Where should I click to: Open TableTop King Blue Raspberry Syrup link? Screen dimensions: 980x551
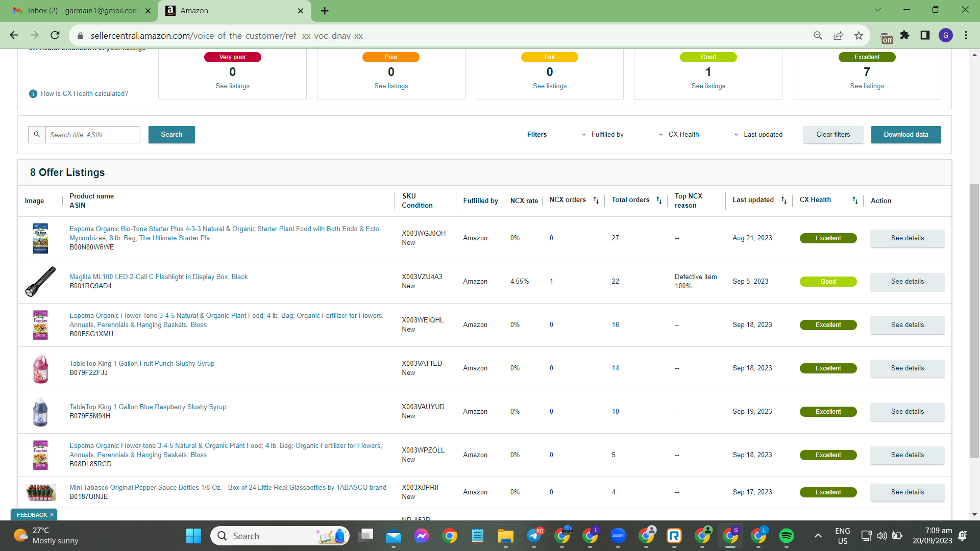click(148, 407)
